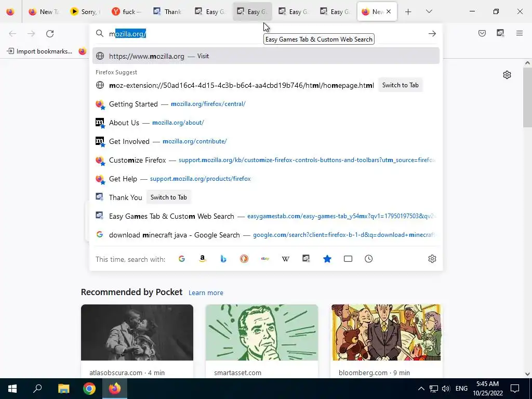Search this time with Google icon

182,259
